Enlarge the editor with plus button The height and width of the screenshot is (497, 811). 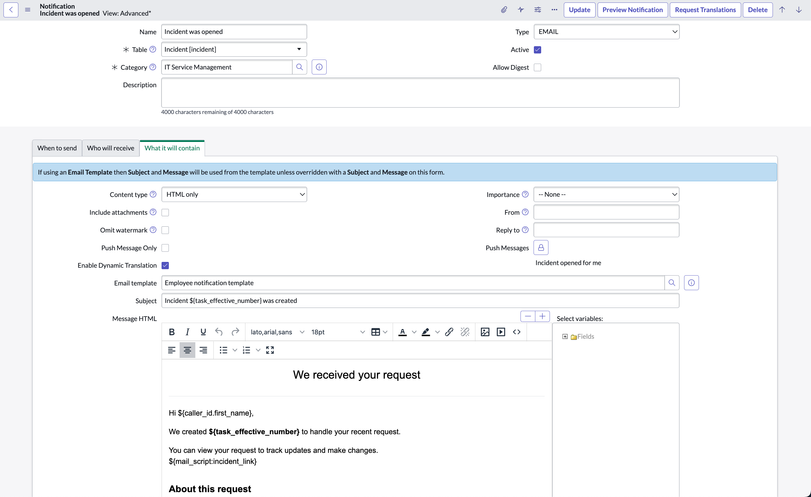pos(542,316)
